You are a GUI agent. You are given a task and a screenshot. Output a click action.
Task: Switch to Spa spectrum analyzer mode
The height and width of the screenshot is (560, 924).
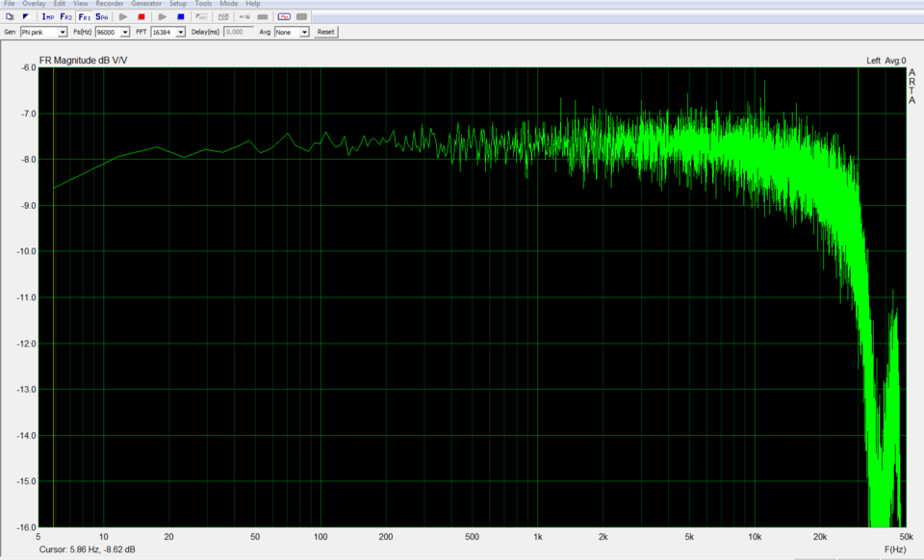(x=102, y=17)
